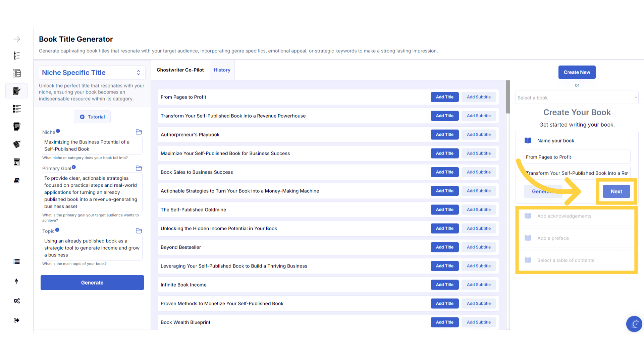Viewport: 644px width, 362px height.
Task: Click Add Title for Authorpreneur's Playbook
Action: [444, 134]
